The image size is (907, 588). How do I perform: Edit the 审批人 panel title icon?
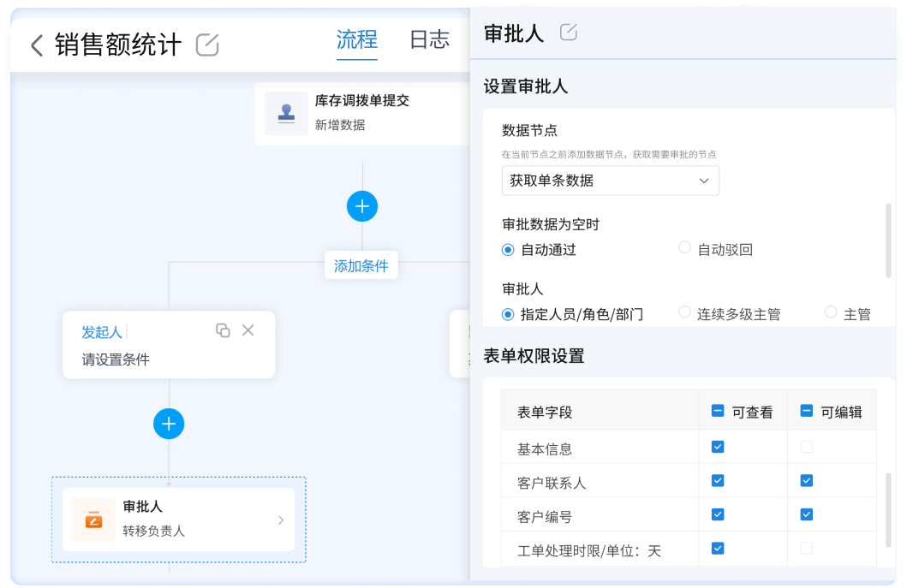click(x=569, y=33)
